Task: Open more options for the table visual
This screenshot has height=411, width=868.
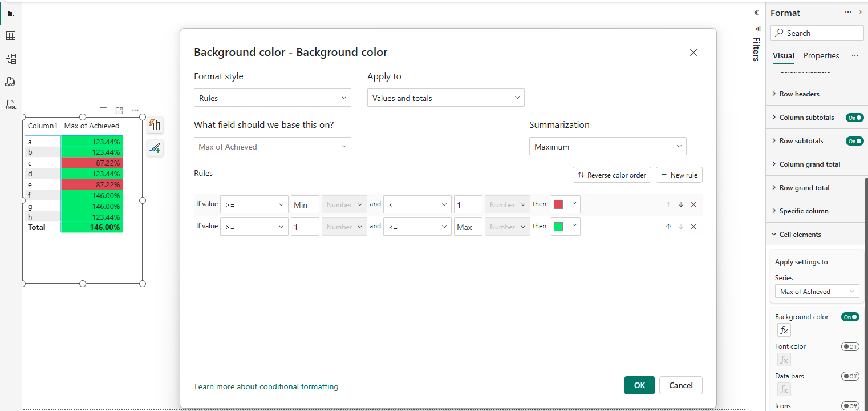Action: point(135,110)
